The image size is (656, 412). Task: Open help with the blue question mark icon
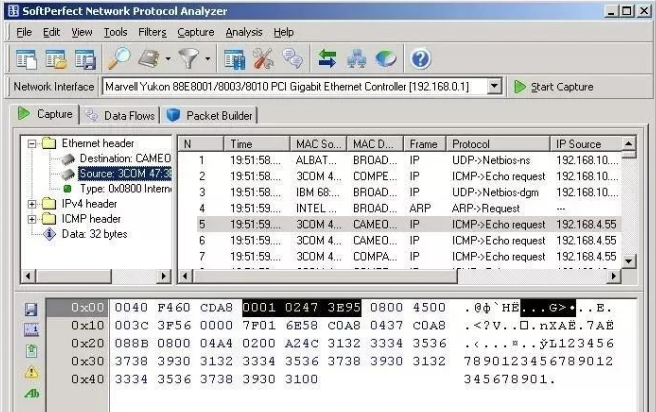(x=420, y=59)
